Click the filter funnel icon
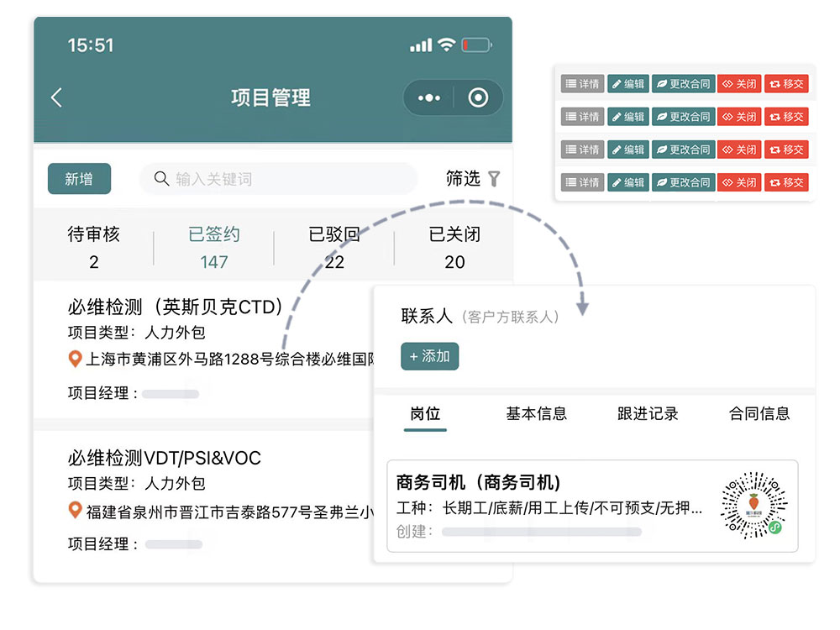This screenshot has width=840, height=630. click(494, 179)
